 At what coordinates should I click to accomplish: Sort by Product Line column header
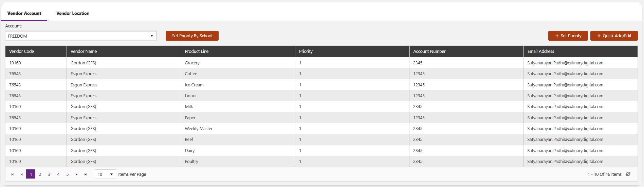197,51
